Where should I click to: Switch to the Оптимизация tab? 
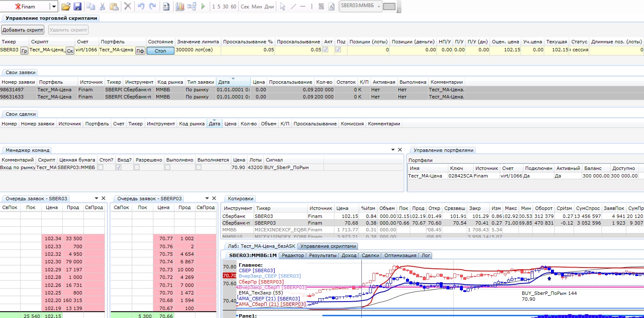401,255
